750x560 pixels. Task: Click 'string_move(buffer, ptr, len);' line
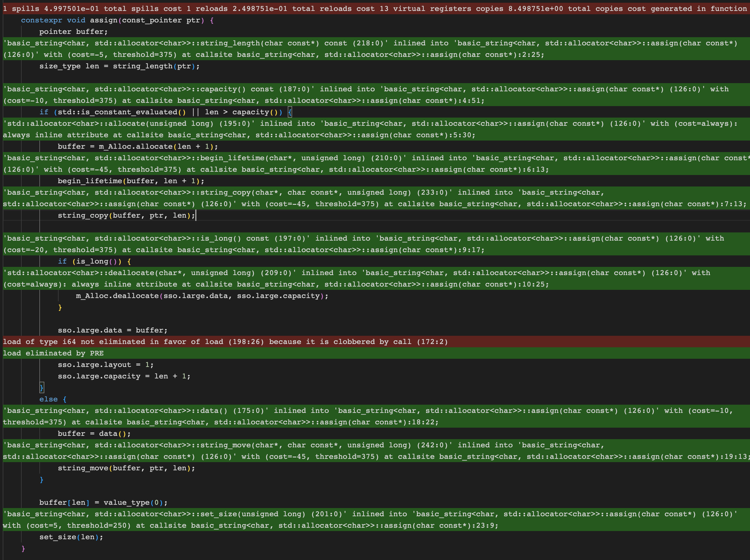pos(126,468)
